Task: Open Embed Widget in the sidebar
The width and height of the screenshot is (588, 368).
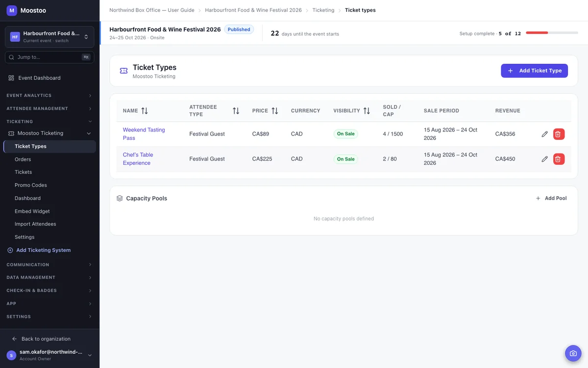Action: [x=49, y=211]
